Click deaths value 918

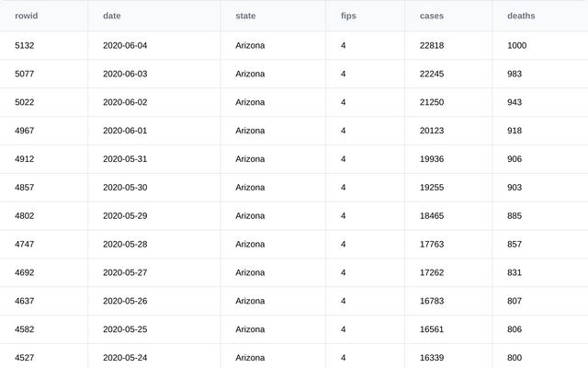pos(514,131)
